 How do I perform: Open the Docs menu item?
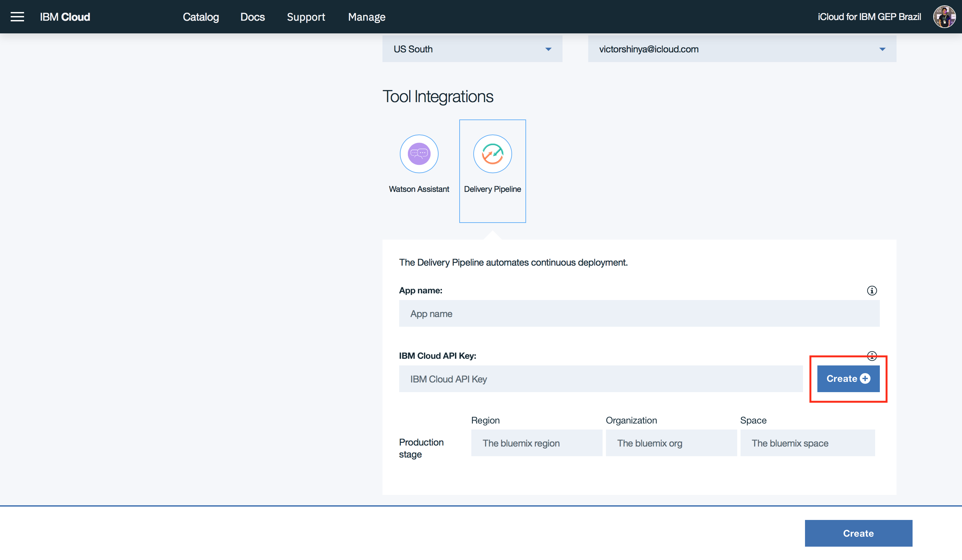[252, 17]
